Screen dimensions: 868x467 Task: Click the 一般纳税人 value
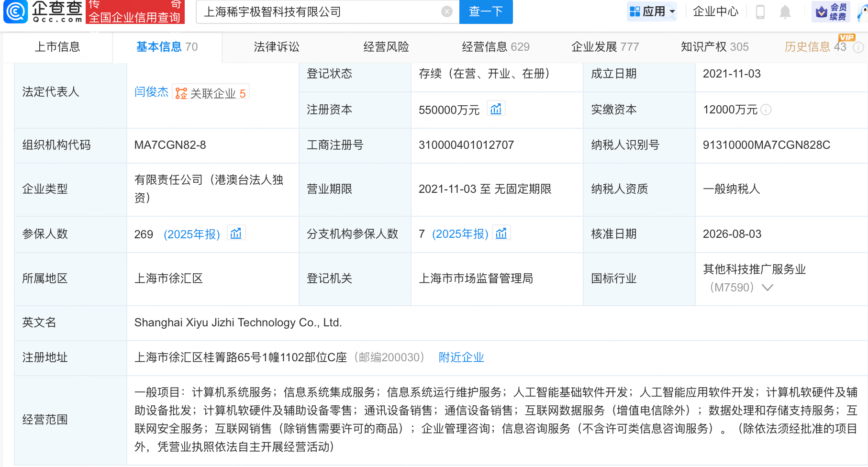[732, 189]
